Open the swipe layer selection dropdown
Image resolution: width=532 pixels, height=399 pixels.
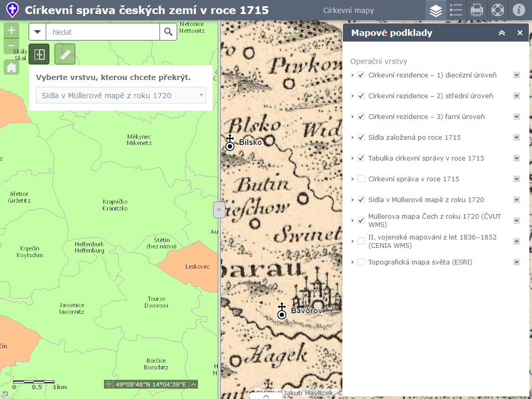pyautogui.click(x=121, y=96)
